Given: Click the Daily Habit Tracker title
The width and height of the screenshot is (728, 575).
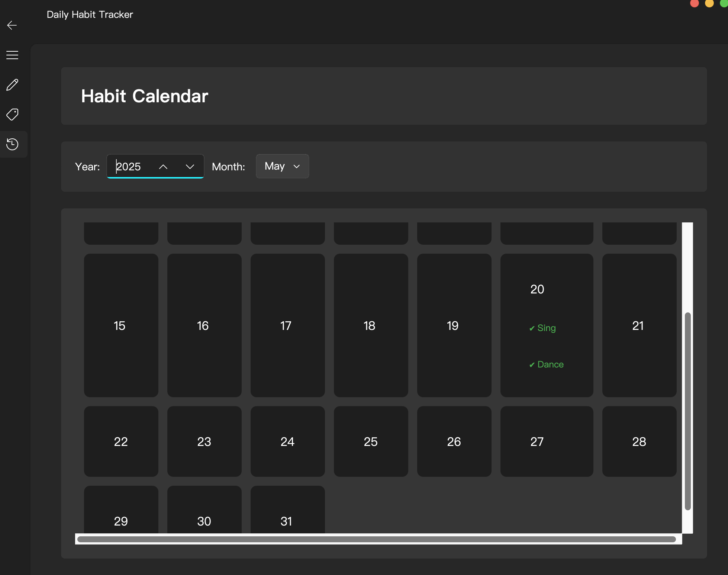Looking at the screenshot, I should 90,15.
